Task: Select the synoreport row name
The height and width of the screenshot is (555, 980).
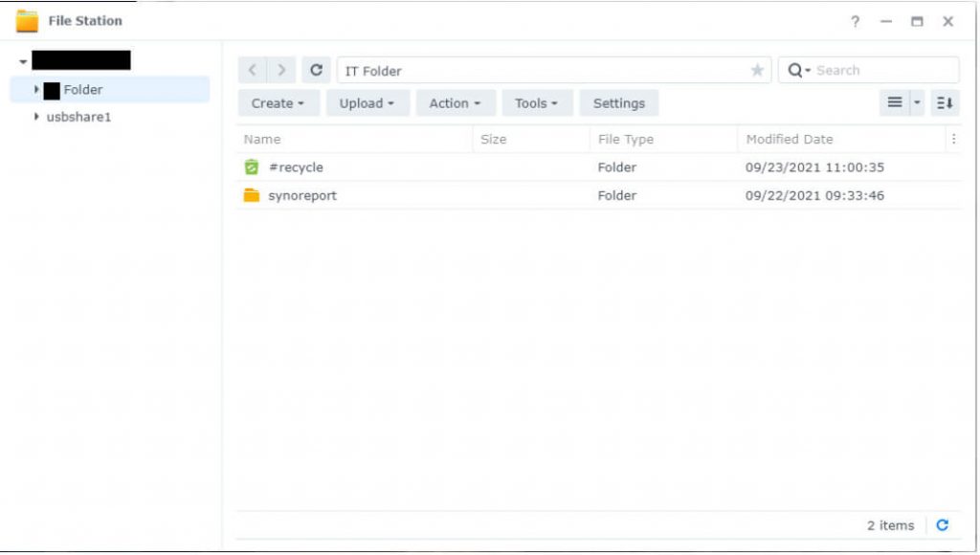Action: 302,195
